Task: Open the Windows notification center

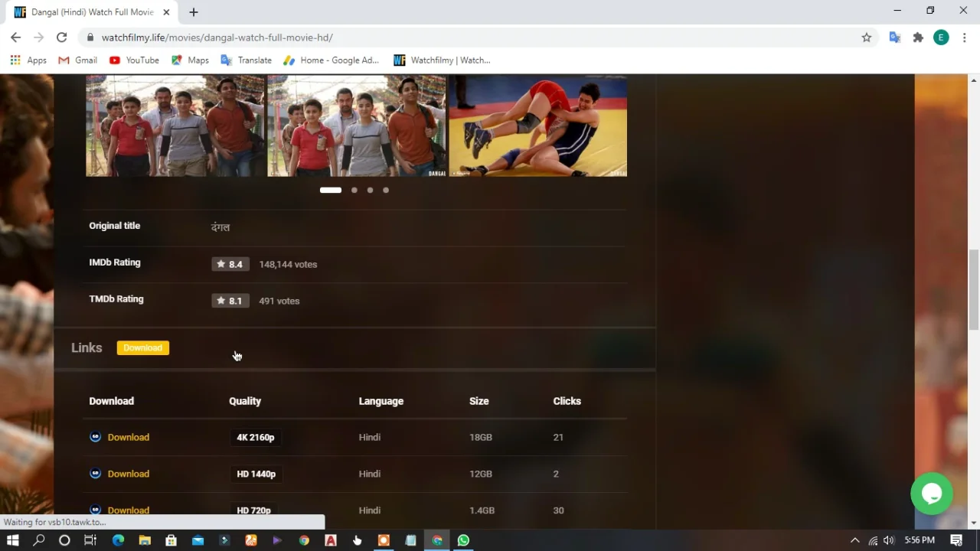Action: tap(956, 540)
